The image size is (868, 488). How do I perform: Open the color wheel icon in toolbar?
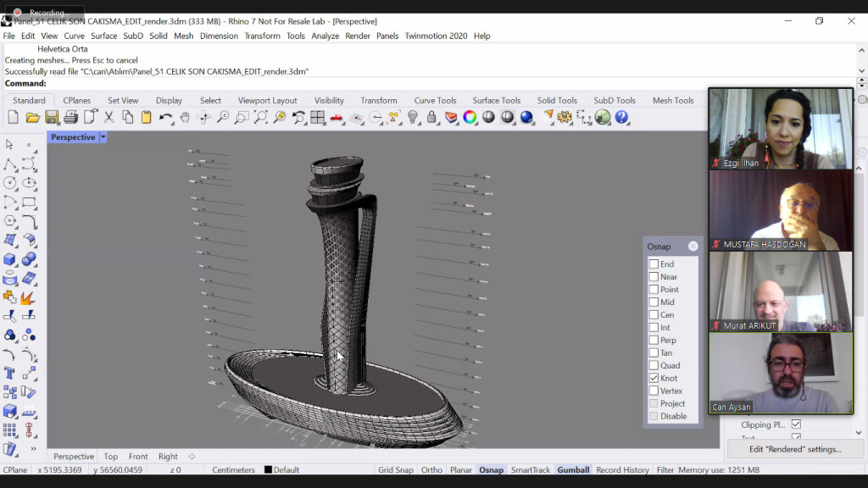(470, 118)
